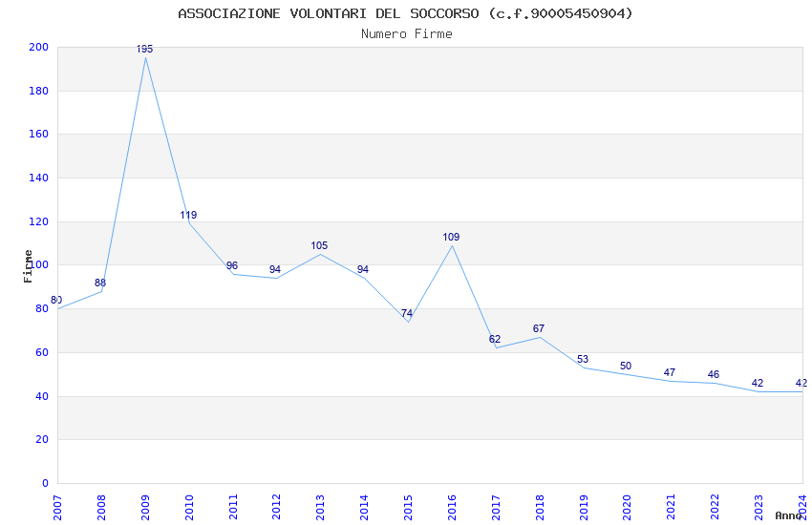Click the data label 74 for 2015
The image size is (812, 525).
pyautogui.click(x=407, y=313)
